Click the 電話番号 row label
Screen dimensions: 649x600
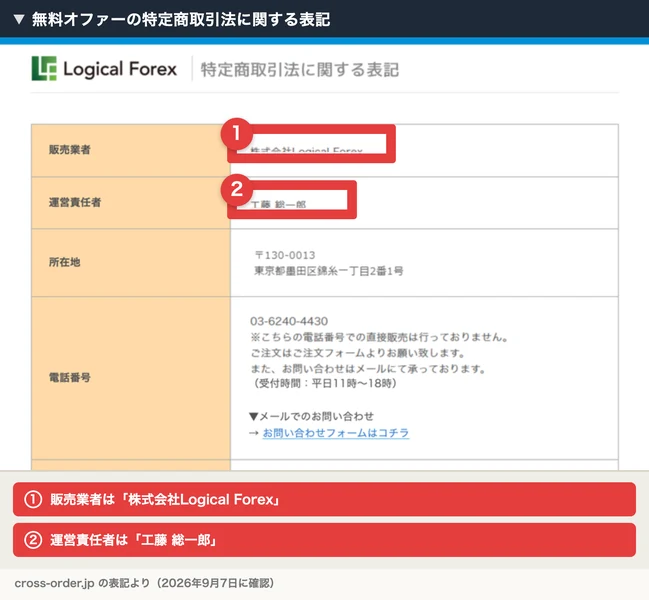coord(70,377)
